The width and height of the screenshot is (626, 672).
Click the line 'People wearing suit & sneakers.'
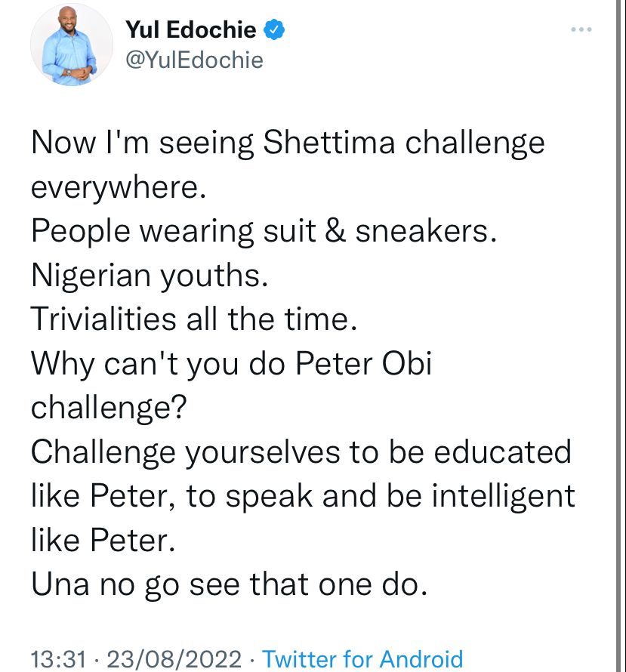[x=264, y=232]
